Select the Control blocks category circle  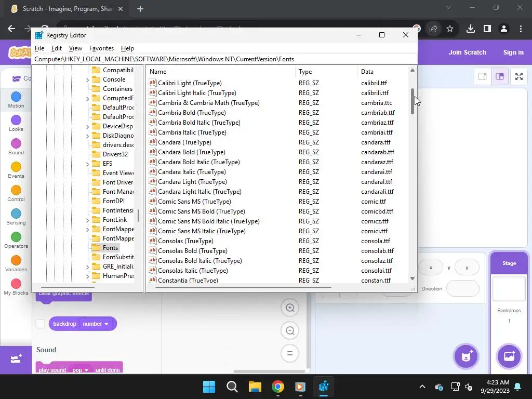point(16,190)
